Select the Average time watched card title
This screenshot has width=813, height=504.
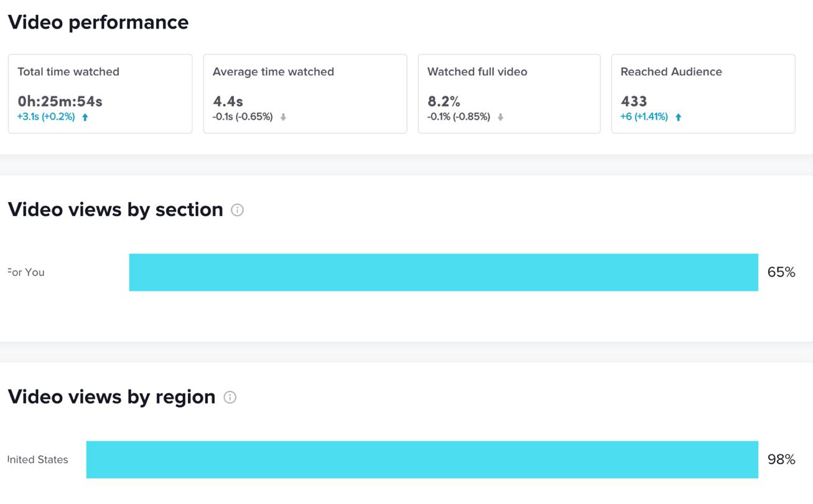[273, 72]
